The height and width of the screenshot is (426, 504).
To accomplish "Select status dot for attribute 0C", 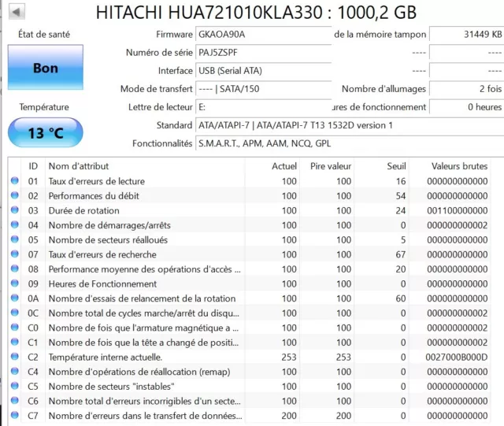I will [x=15, y=313].
